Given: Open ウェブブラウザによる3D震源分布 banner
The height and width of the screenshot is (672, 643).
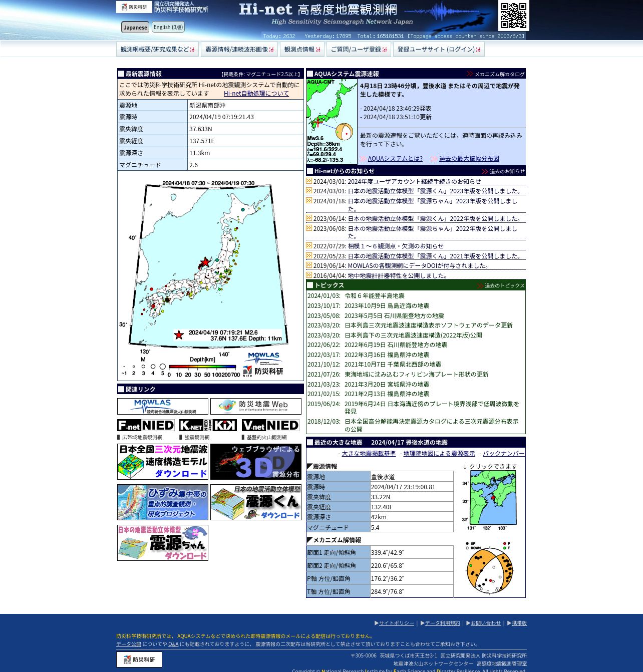Looking at the screenshot, I should click(x=256, y=462).
